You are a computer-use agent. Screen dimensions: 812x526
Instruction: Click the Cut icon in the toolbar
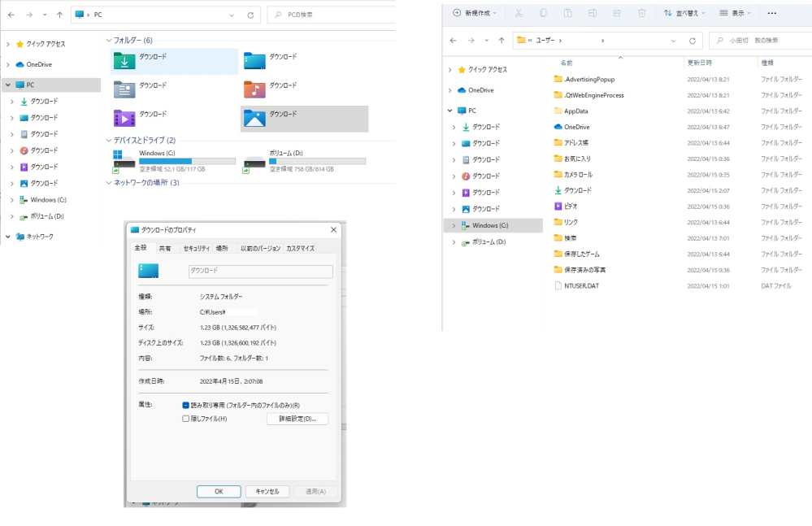tap(520, 13)
